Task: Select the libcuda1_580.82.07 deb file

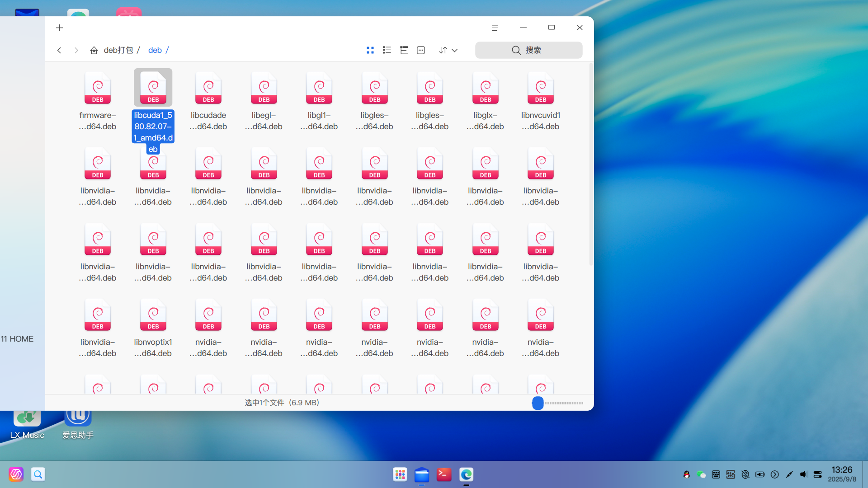Action: pos(153,112)
